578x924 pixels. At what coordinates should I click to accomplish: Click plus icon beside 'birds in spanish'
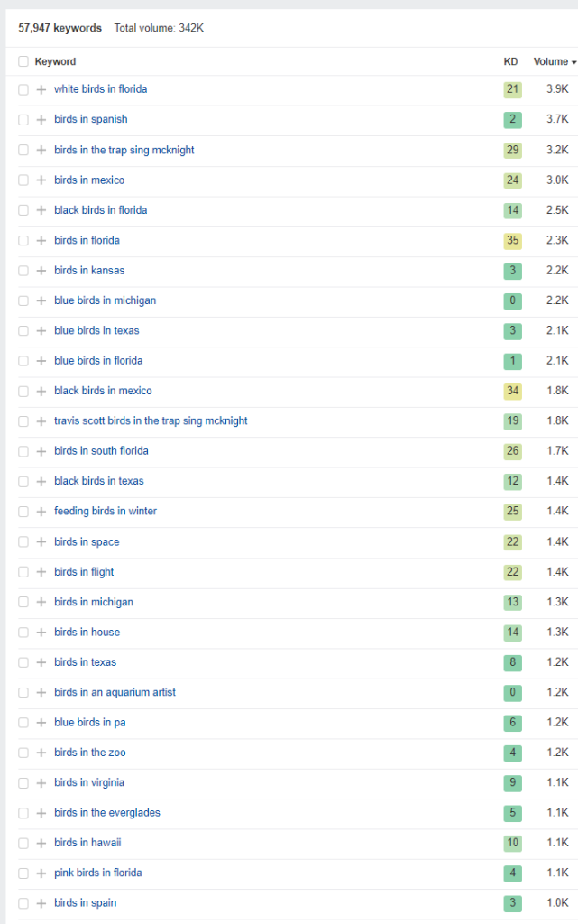coord(41,120)
